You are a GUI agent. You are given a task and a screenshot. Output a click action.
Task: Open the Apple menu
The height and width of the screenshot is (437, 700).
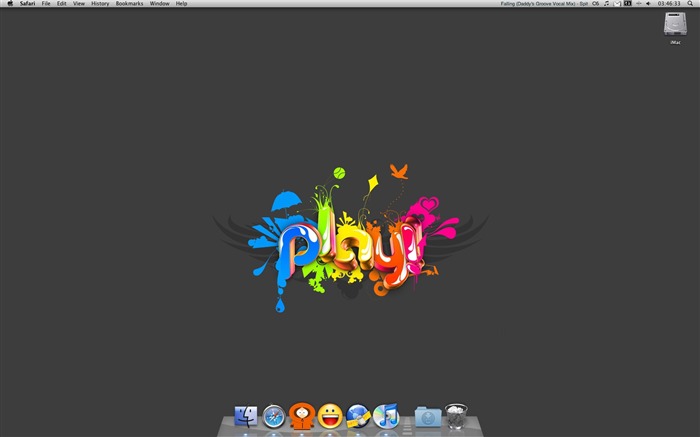10,3
